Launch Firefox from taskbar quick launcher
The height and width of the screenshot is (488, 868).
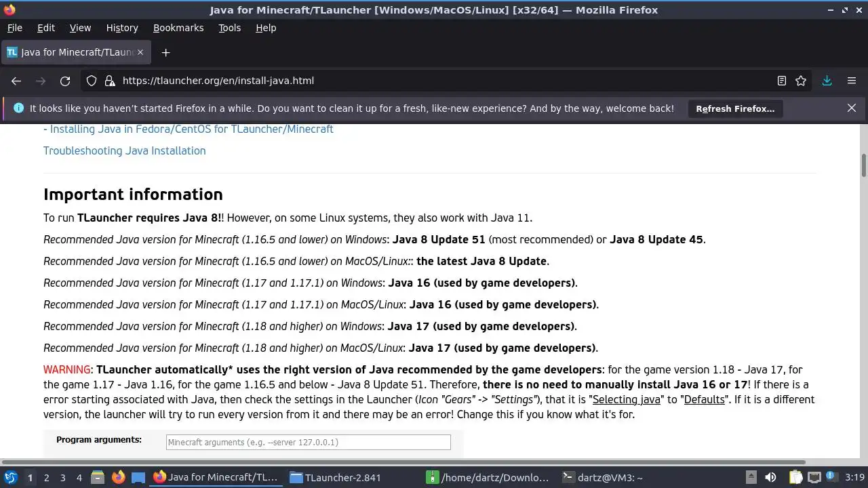click(x=118, y=477)
